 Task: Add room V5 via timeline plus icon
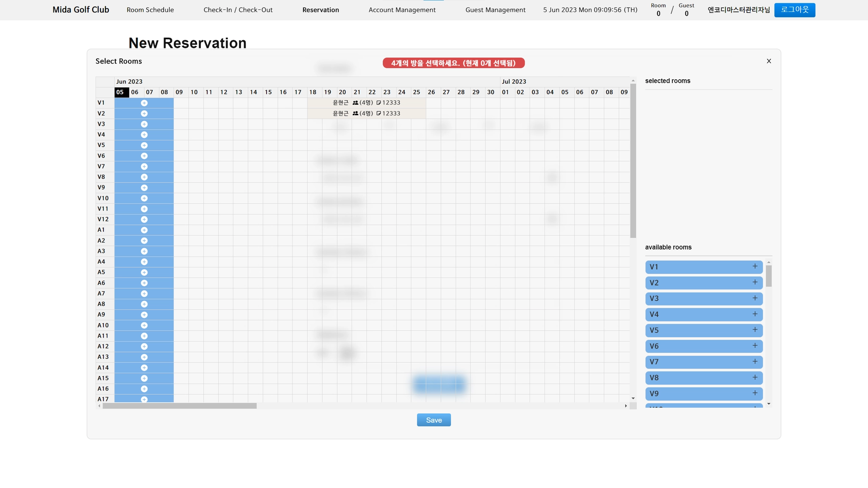click(144, 145)
